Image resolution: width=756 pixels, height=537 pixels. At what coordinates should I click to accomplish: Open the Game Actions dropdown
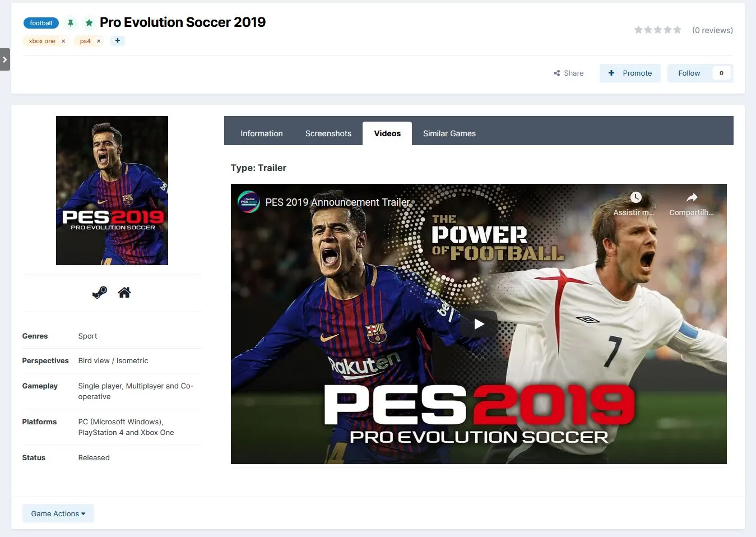coord(58,513)
